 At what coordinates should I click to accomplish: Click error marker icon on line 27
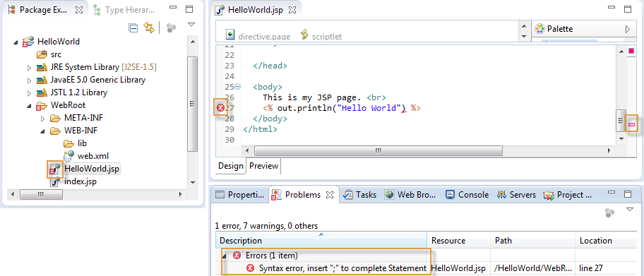coord(221,108)
